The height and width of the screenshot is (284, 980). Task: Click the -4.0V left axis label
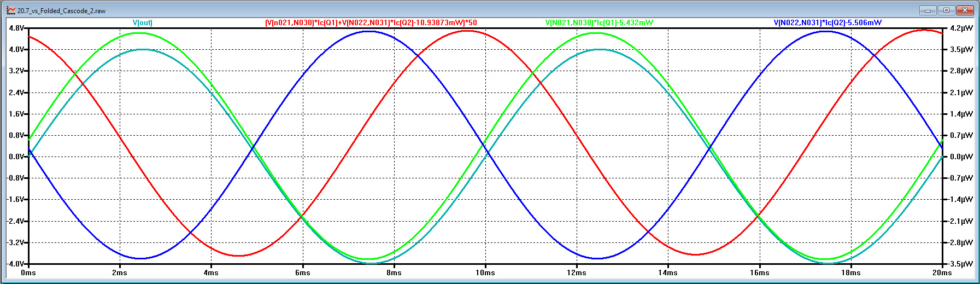tap(15, 264)
